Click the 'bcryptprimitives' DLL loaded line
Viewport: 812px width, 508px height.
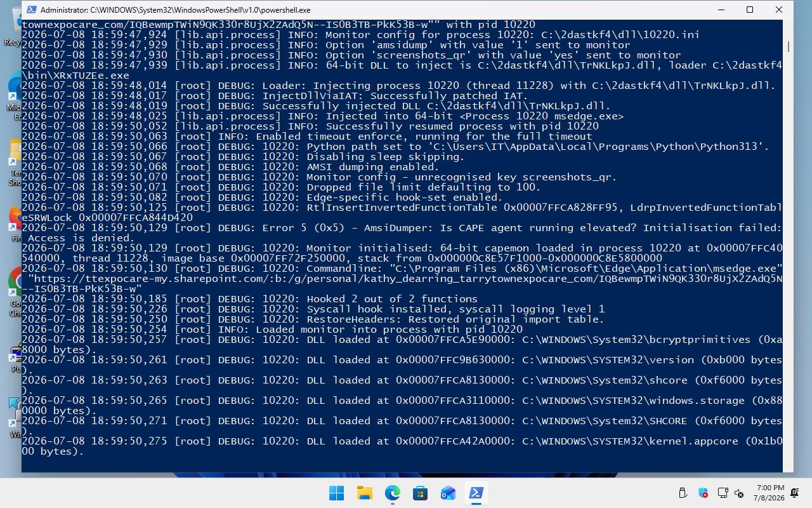[402, 340]
